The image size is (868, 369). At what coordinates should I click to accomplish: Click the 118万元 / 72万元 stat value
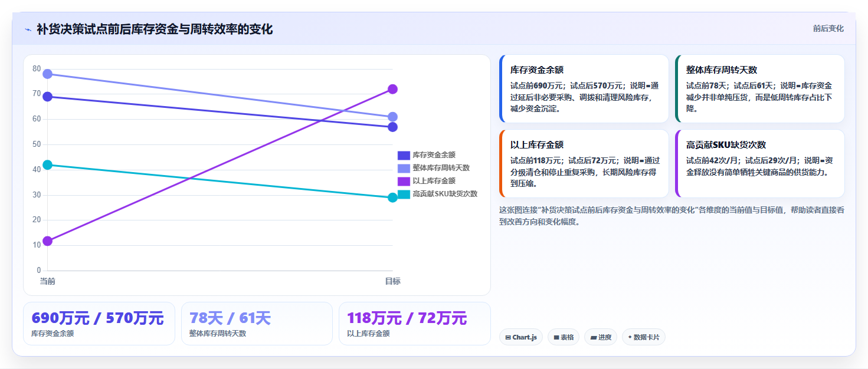[407, 318]
